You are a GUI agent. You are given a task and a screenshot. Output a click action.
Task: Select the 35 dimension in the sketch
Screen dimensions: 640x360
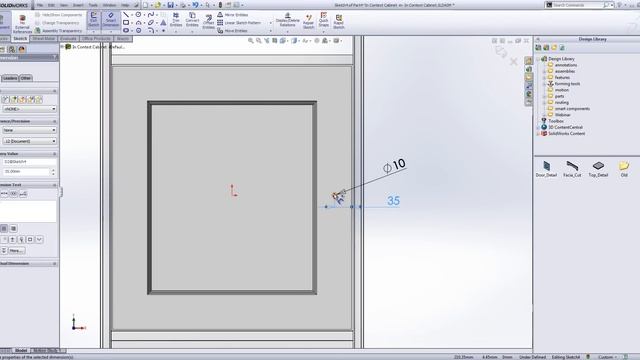393,201
